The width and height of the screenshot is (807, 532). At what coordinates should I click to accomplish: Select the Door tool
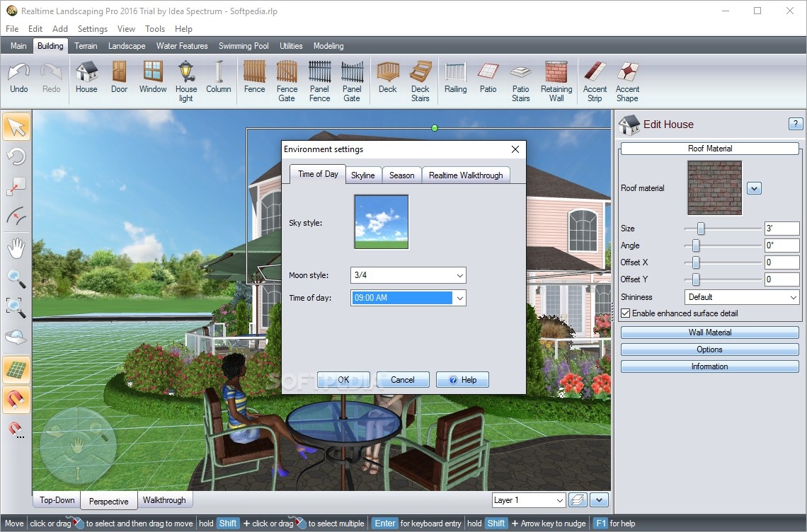(119, 79)
